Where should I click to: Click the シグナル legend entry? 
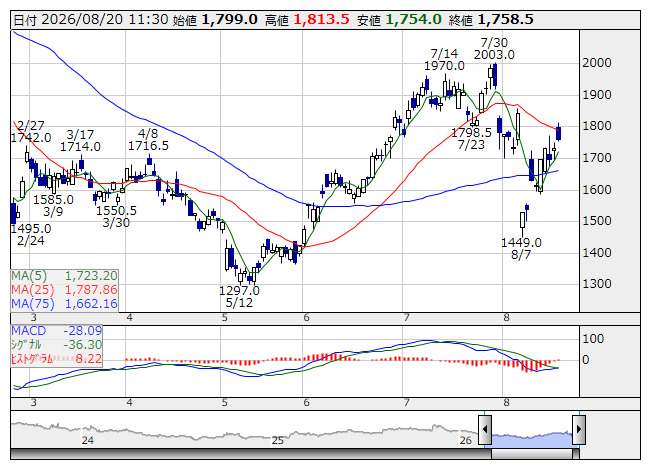[x=57, y=345]
